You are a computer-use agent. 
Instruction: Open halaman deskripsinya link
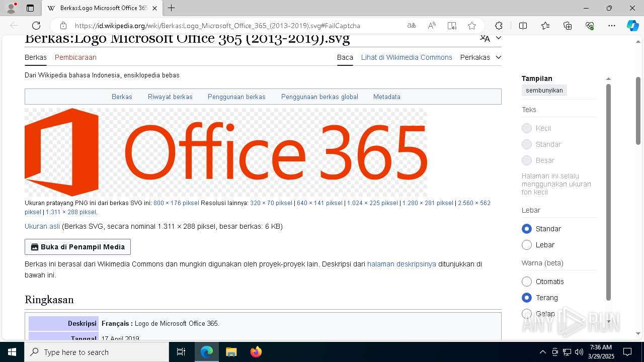pyautogui.click(x=401, y=264)
